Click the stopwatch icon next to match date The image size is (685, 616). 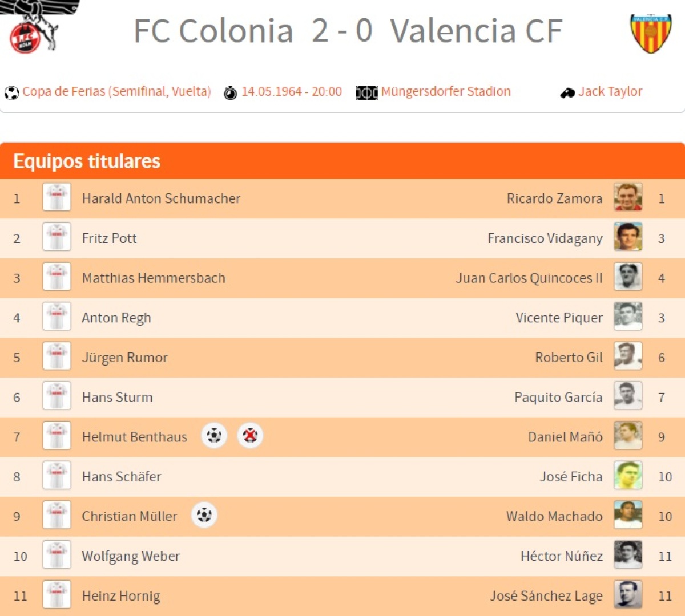point(230,92)
